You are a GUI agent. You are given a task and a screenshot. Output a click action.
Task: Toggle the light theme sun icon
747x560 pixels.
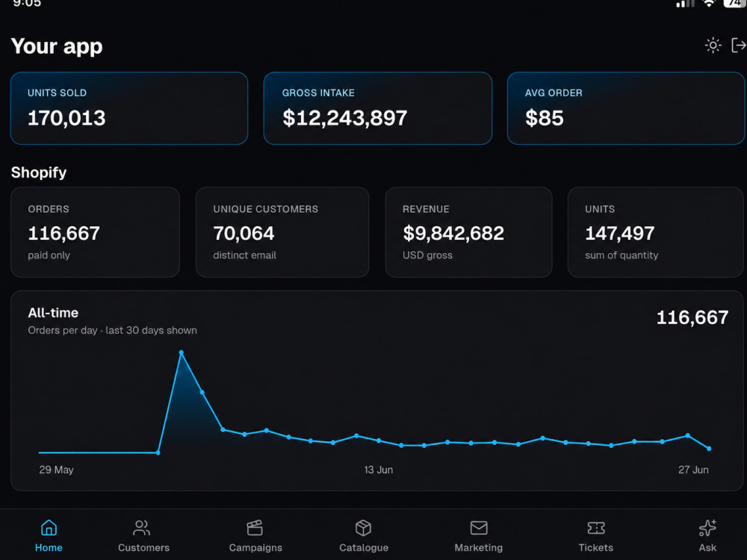pos(713,46)
